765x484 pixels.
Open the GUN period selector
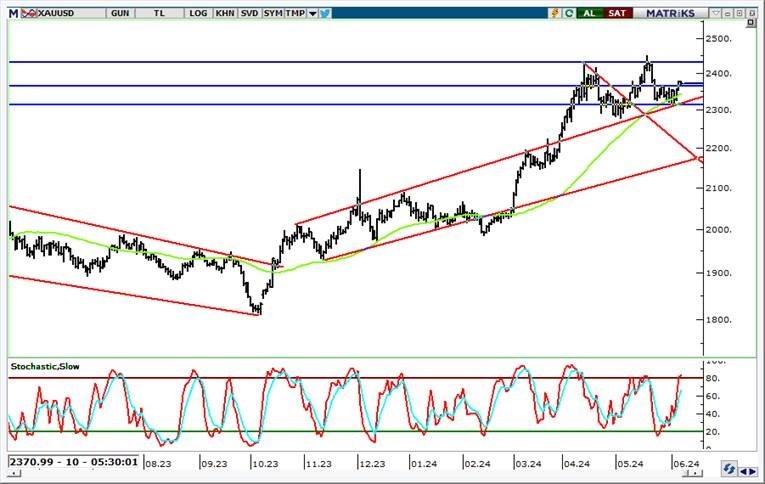pyautogui.click(x=120, y=13)
